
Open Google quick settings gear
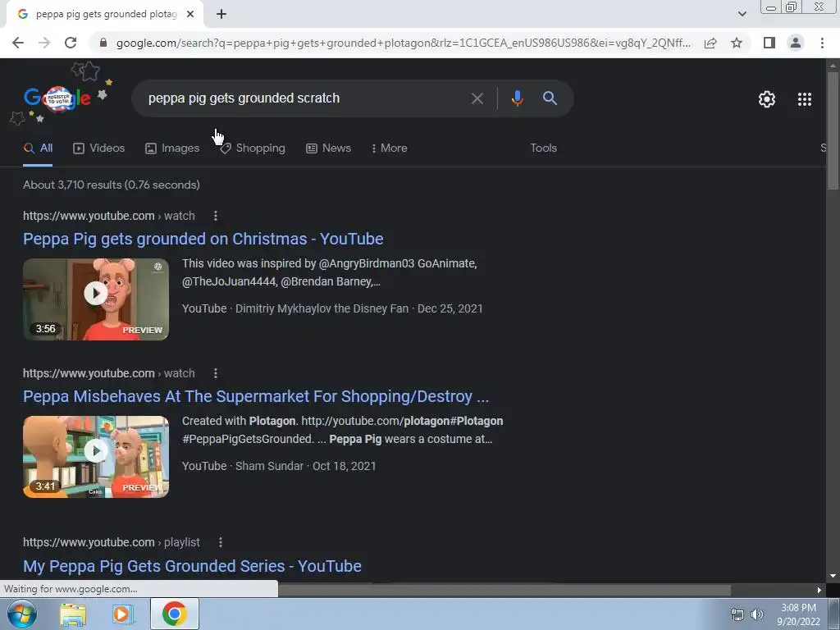(767, 99)
